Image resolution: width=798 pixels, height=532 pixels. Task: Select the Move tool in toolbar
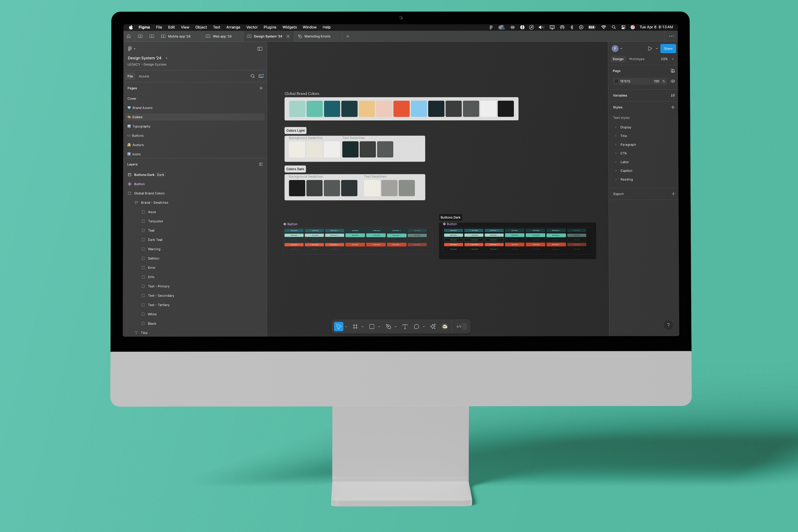pyautogui.click(x=338, y=326)
